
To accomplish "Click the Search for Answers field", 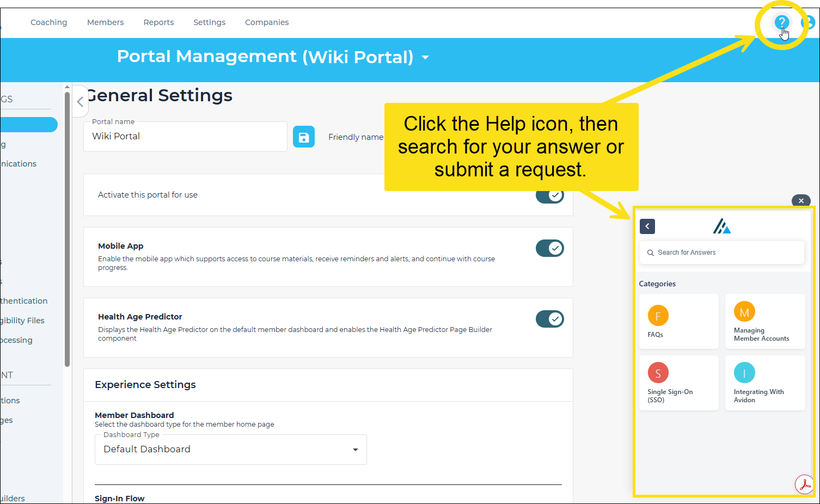I will [x=721, y=253].
